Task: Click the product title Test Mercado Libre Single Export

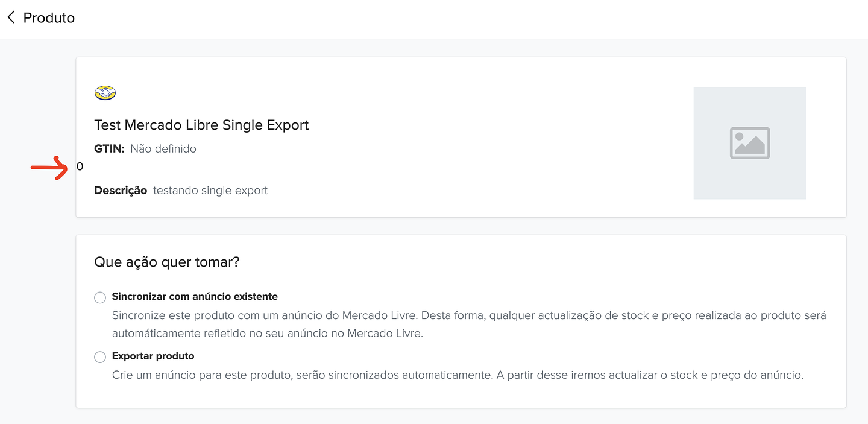Action: pos(201,125)
